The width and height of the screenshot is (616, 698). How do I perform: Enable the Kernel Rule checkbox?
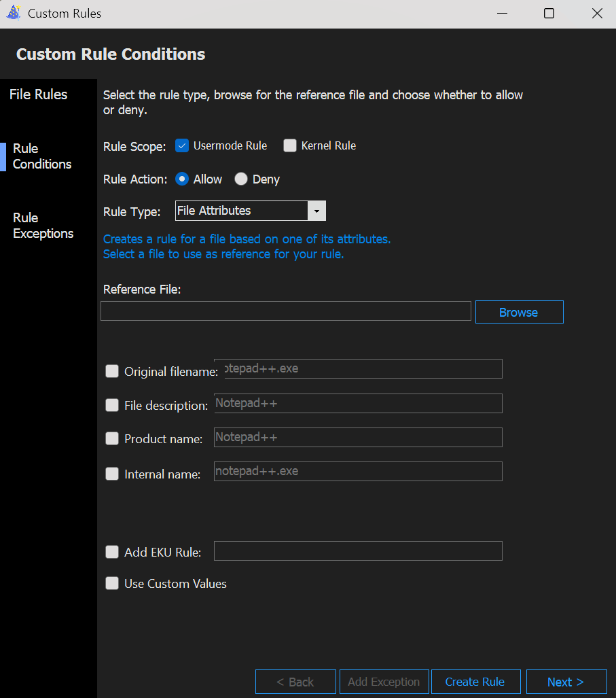tap(290, 145)
